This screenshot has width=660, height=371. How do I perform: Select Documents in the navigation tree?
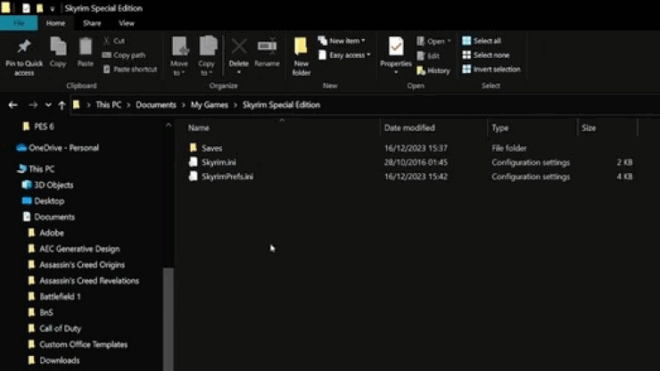(54, 217)
